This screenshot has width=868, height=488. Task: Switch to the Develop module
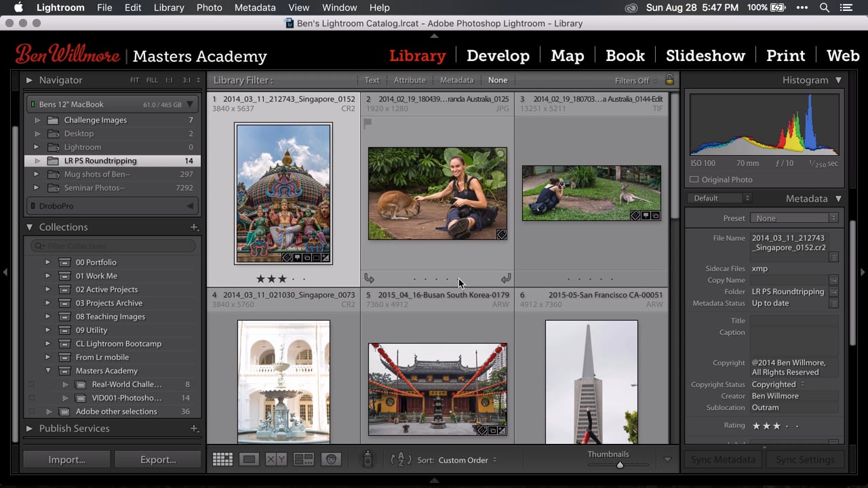(x=498, y=56)
